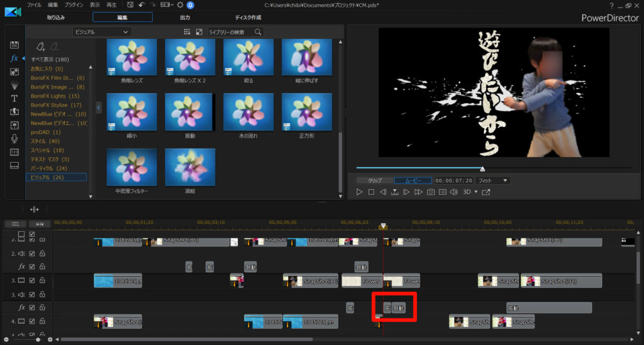Screen dimensions: 644x345
Task: Toggle enable checkbox on upper fx track
Action: coord(32,266)
